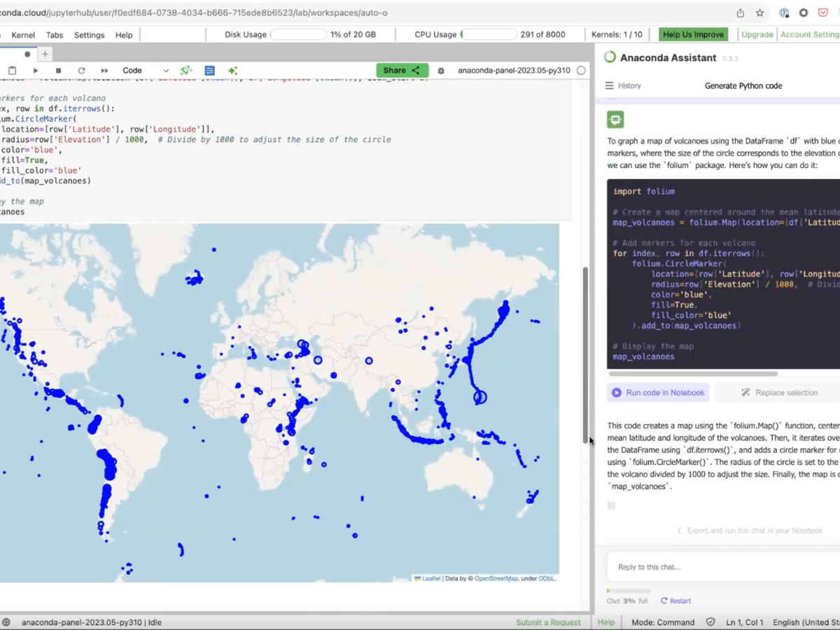Click the Restart chat link
Image resolution: width=840 pixels, height=630 pixels.
(x=675, y=601)
